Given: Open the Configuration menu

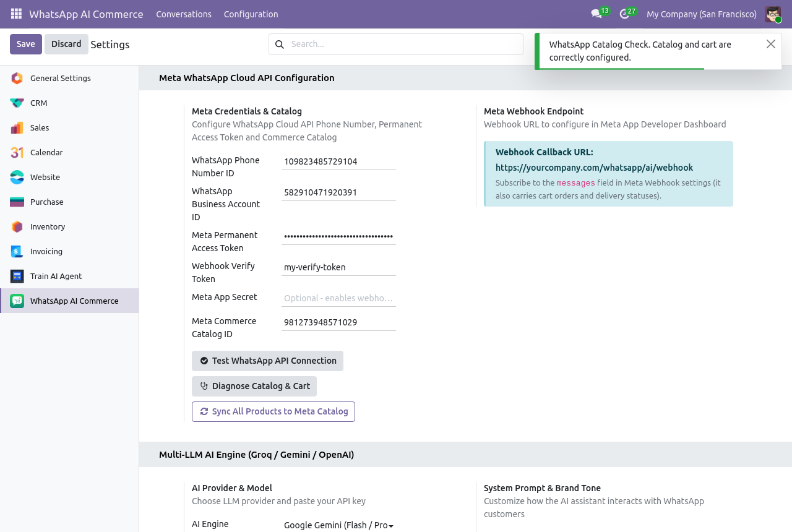Looking at the screenshot, I should tap(251, 14).
